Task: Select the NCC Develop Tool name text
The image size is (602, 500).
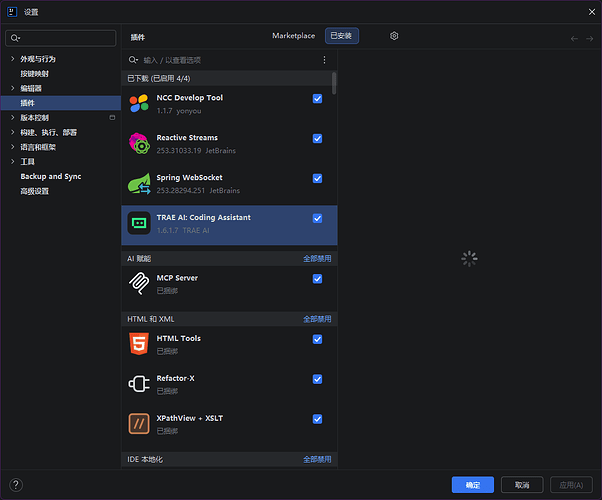Action: (190, 98)
